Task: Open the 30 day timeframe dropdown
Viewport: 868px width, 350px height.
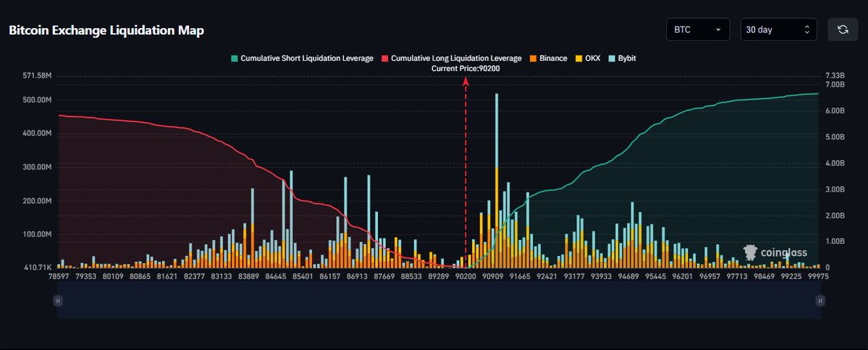Action: pyautogui.click(x=778, y=30)
